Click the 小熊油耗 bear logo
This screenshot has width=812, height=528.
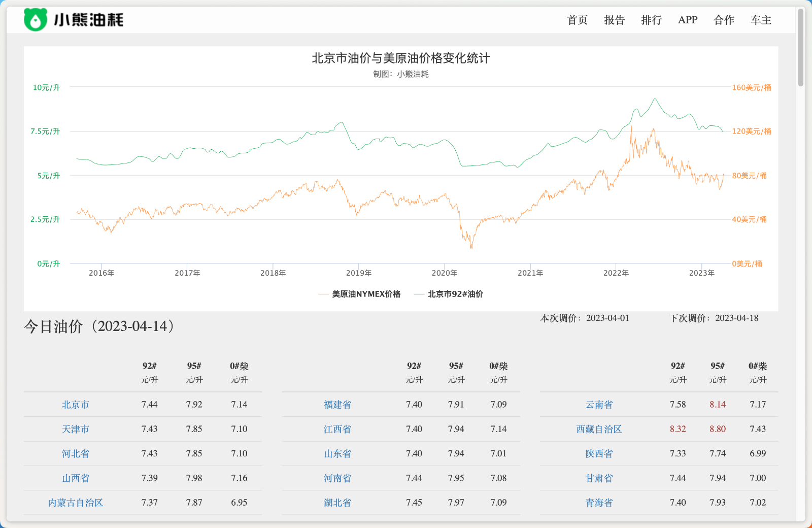coord(36,19)
